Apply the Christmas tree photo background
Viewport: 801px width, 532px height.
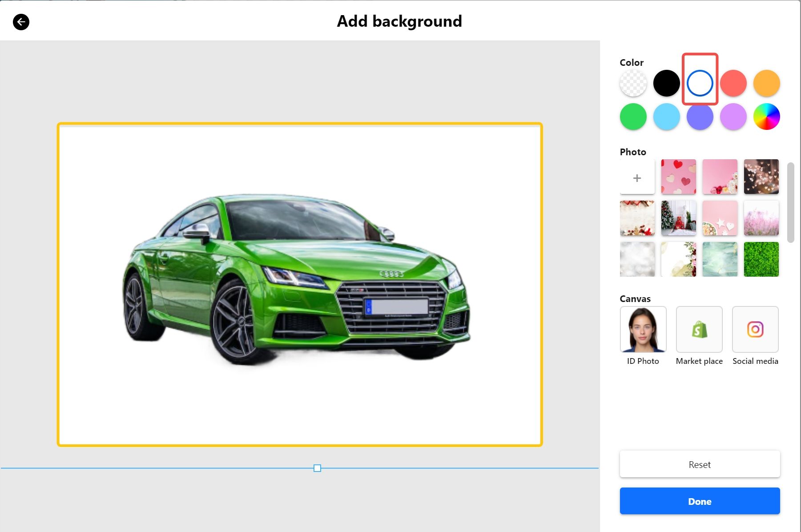pyautogui.click(x=678, y=218)
